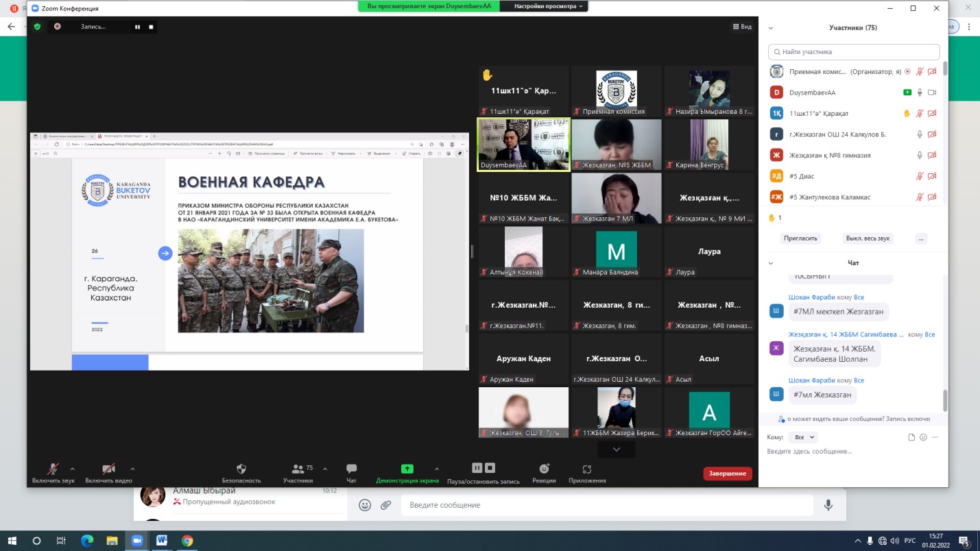Stop recording with square button in top bar

[152, 27]
